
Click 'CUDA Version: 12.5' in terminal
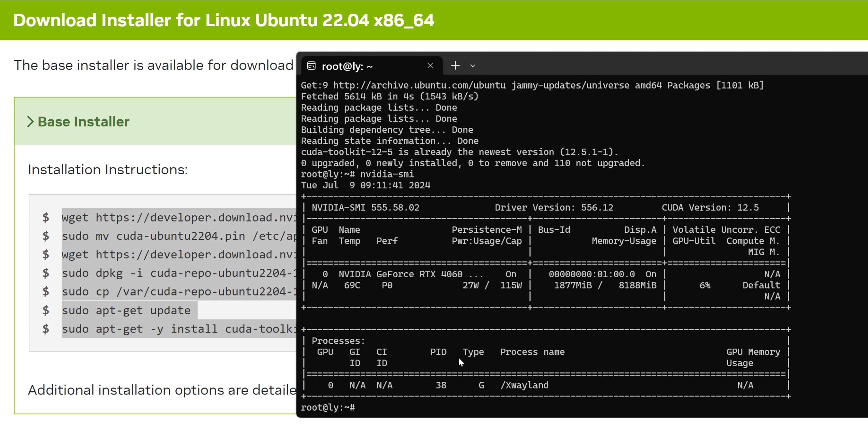710,208
